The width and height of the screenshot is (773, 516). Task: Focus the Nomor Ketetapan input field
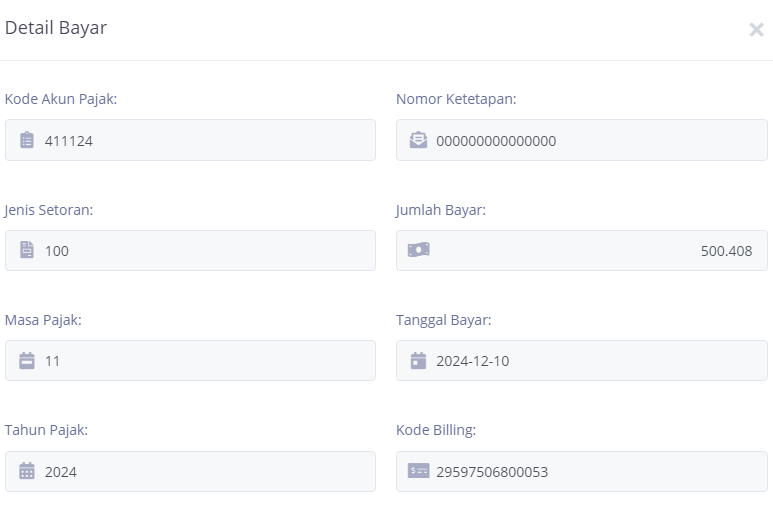tap(582, 140)
